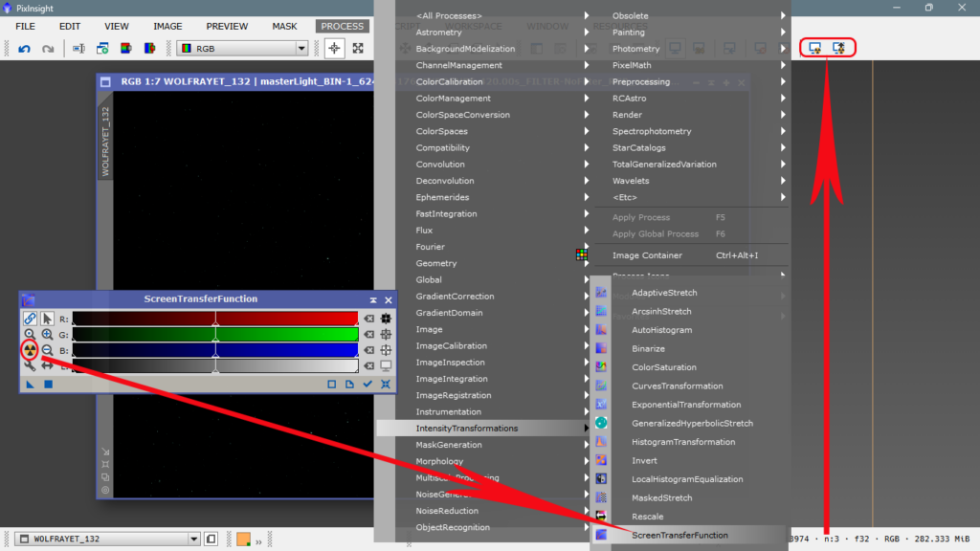Click the browse documentation page icon in STF

coord(349,385)
